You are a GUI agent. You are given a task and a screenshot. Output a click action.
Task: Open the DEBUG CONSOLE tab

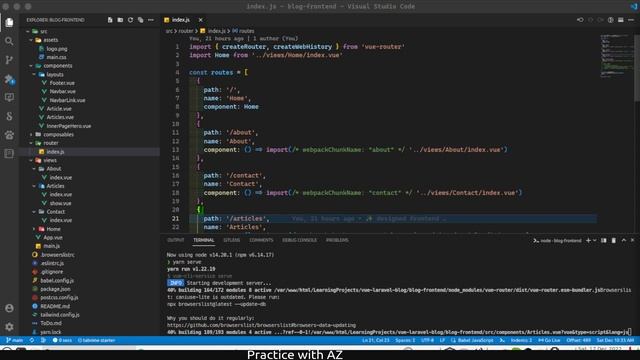point(299,240)
